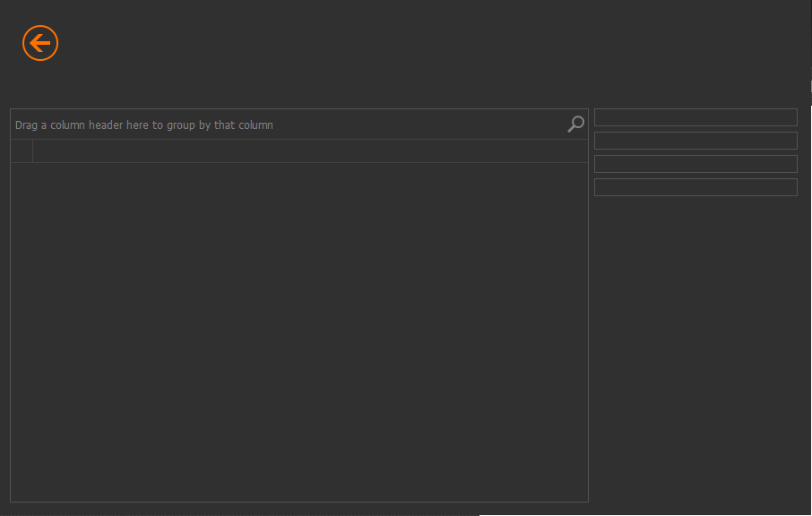Viewport: 812px width, 516px height.
Task: Go back using the orange arrow button
Action: pyautogui.click(x=40, y=43)
